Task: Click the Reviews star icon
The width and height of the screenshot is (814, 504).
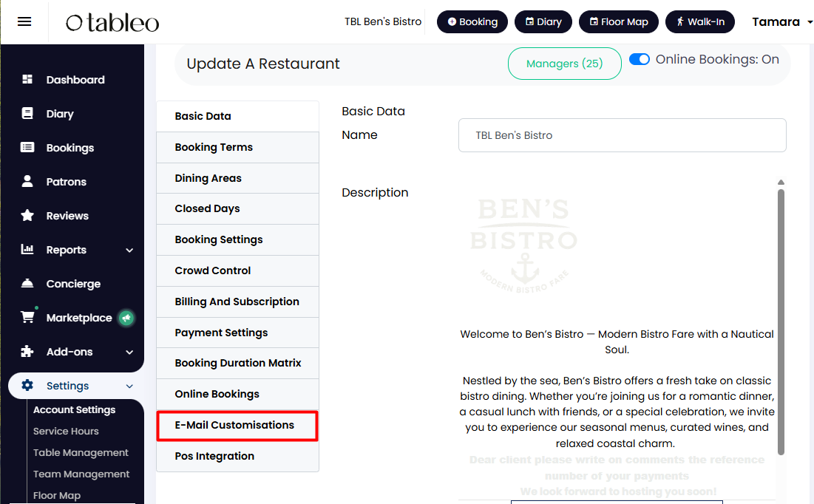Action: [27, 215]
